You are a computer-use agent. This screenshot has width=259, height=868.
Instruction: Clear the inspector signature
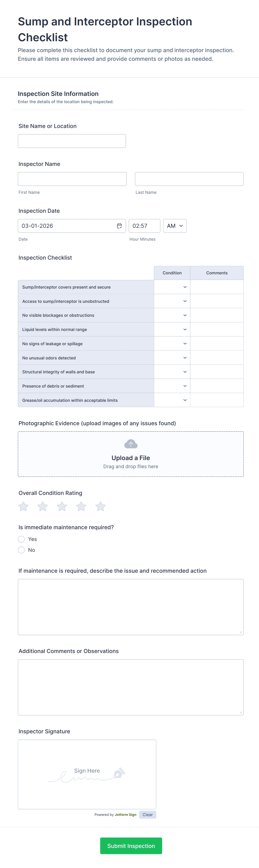[147, 815]
